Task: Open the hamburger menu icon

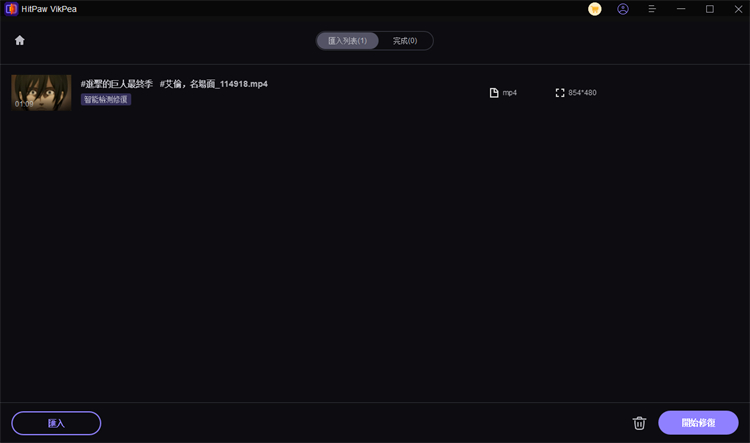Action: pos(652,9)
